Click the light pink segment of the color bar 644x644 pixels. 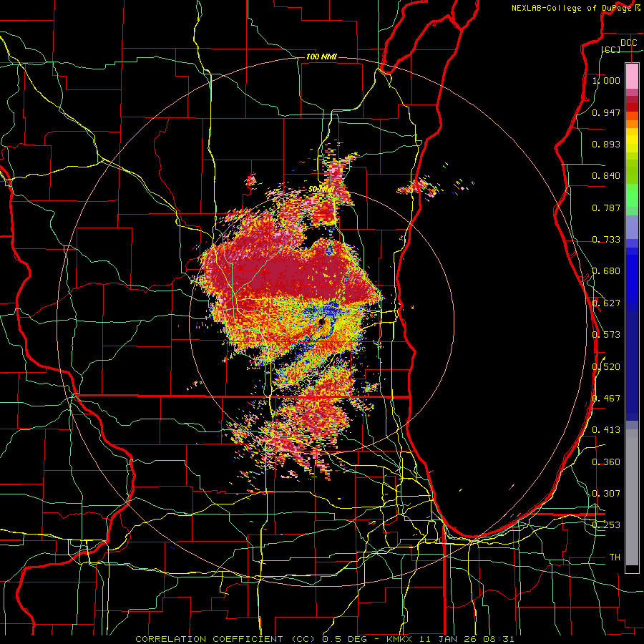[632, 77]
